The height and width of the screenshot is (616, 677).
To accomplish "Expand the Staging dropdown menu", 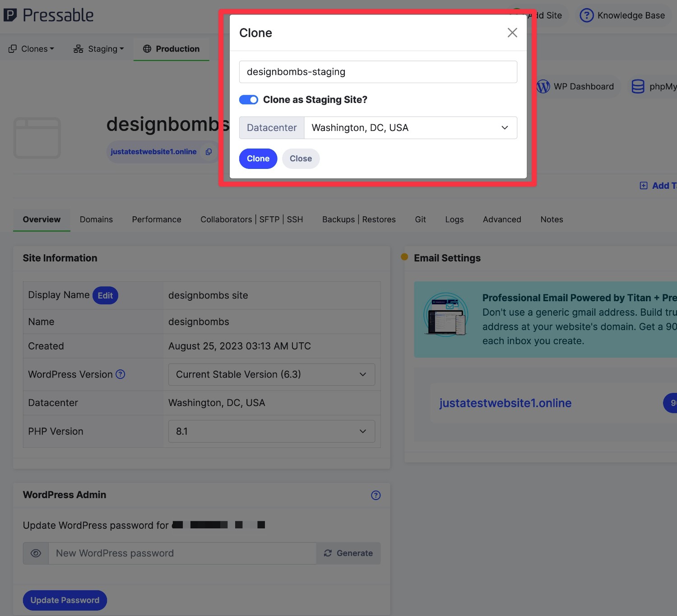I will click(x=98, y=49).
